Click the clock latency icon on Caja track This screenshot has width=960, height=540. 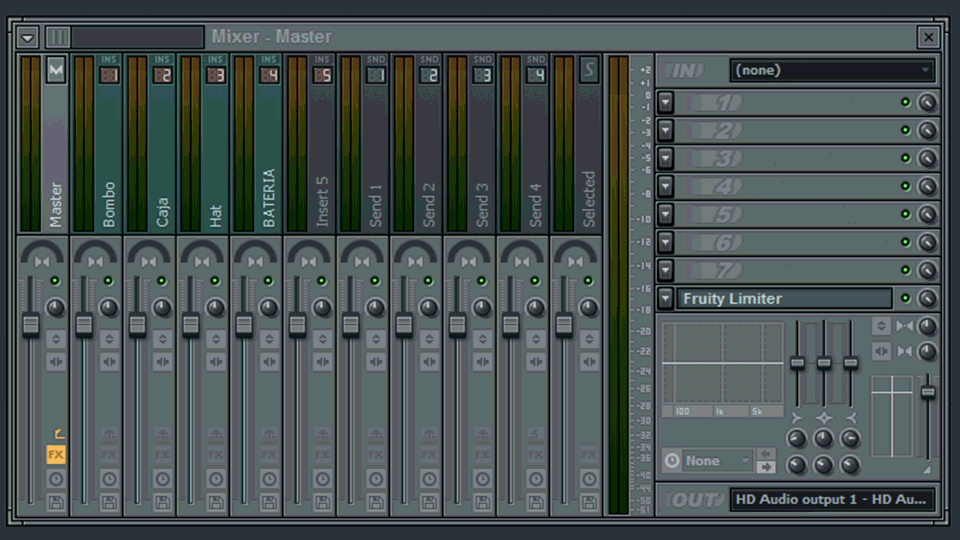(x=163, y=479)
